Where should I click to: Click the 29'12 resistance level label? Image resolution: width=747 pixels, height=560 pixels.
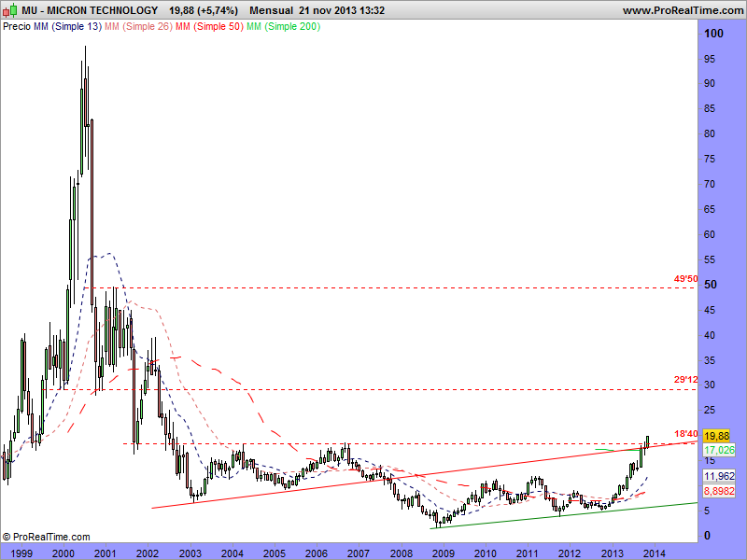[685, 380]
